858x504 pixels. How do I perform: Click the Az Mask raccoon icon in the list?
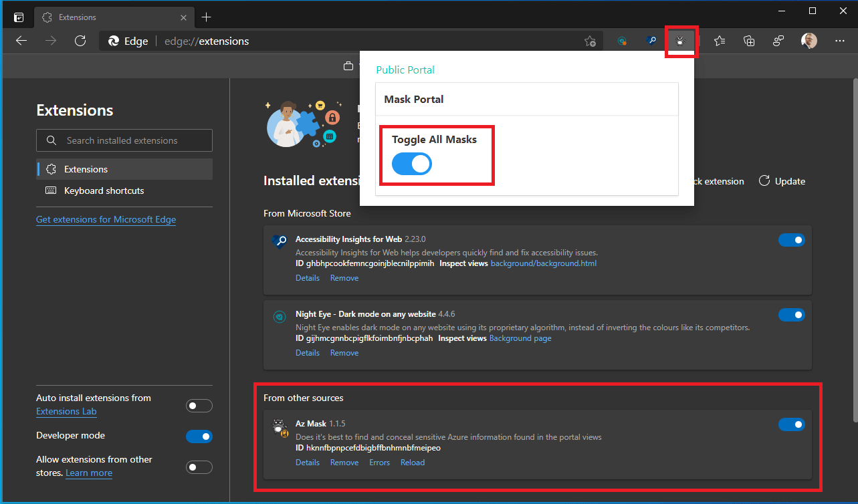279,426
